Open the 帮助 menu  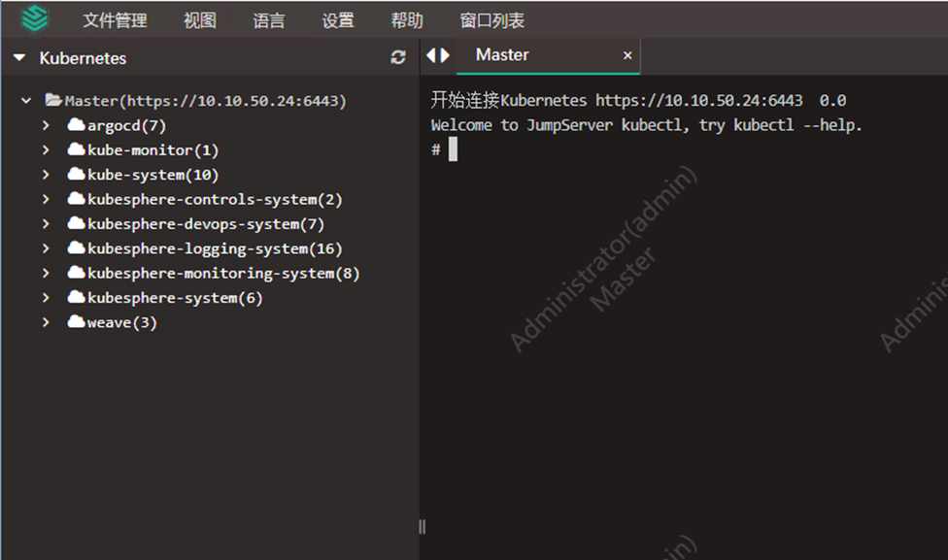(x=406, y=20)
